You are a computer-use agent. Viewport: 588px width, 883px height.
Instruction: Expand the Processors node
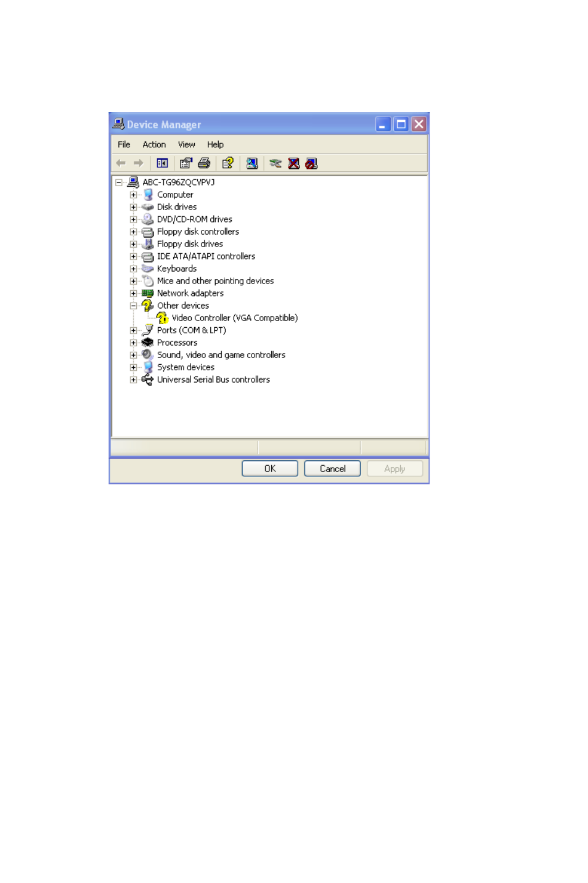click(x=133, y=343)
